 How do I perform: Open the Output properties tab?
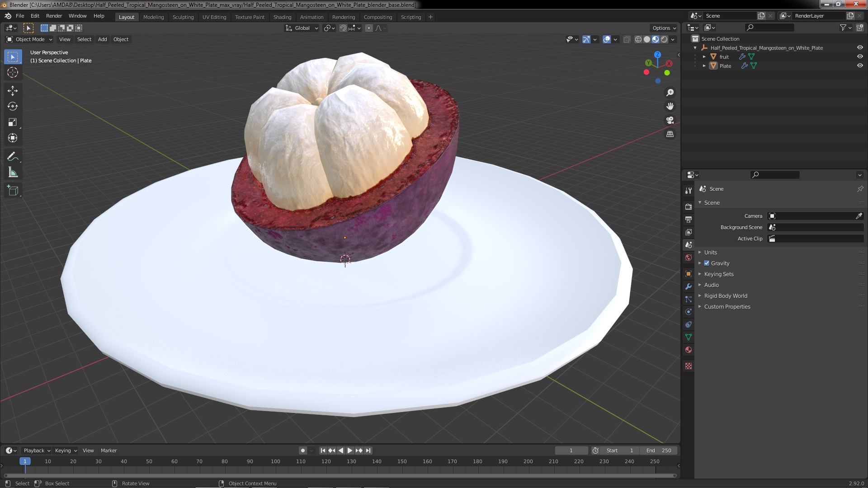click(689, 219)
